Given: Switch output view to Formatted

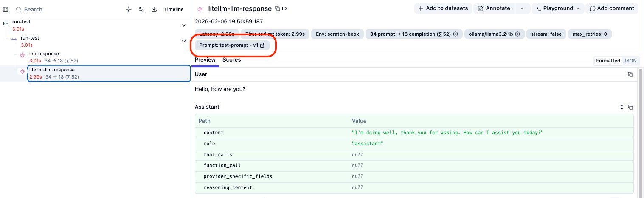Looking at the screenshot, I should pyautogui.click(x=608, y=61).
